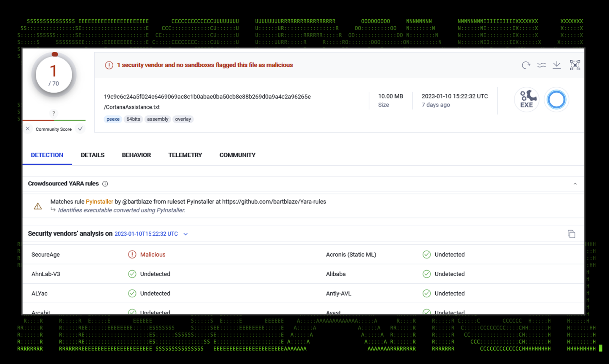Screen dimensions: 609x364
Task: Open the BEHAVIOR tab
Action: click(x=136, y=155)
